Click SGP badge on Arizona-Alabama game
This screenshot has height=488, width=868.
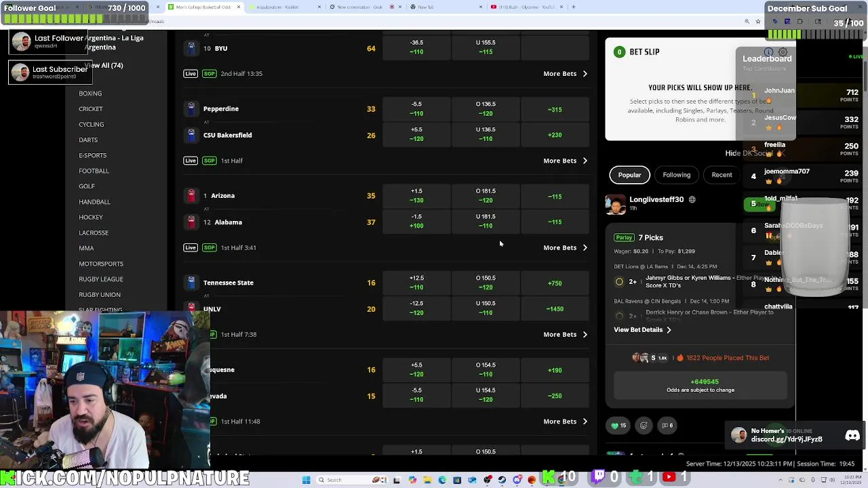tap(210, 248)
